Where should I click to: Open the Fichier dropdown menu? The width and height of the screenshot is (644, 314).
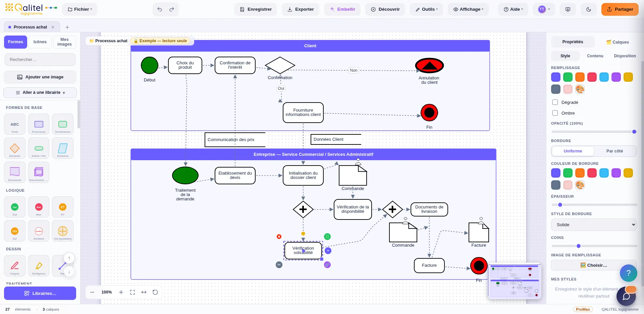[x=80, y=9]
